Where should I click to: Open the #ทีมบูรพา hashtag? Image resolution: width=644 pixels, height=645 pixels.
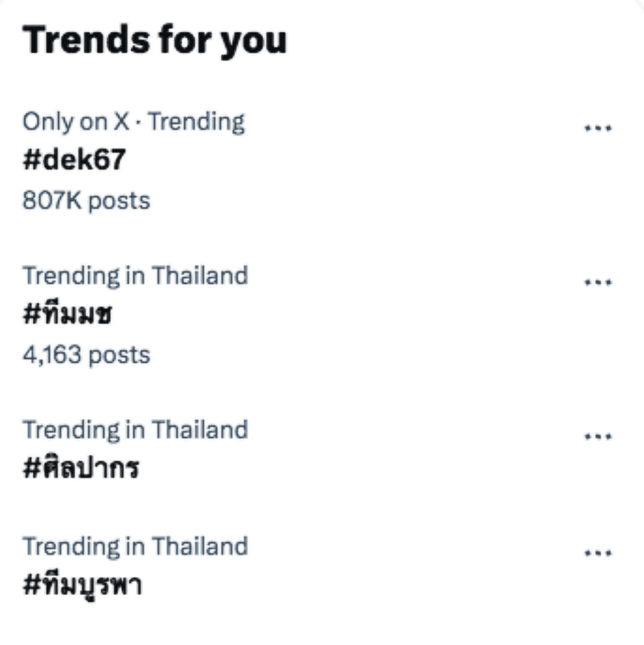(83, 585)
